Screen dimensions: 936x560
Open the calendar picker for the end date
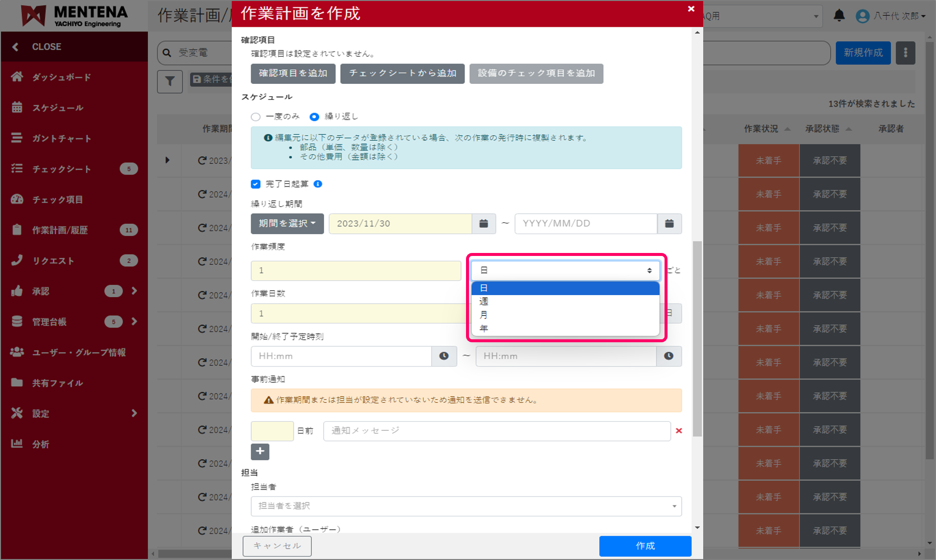point(669,224)
